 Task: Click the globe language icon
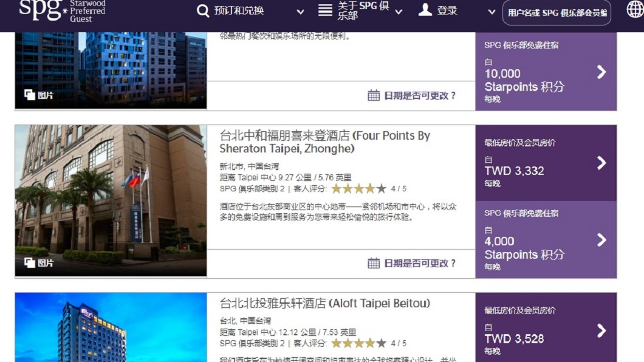[x=635, y=9]
